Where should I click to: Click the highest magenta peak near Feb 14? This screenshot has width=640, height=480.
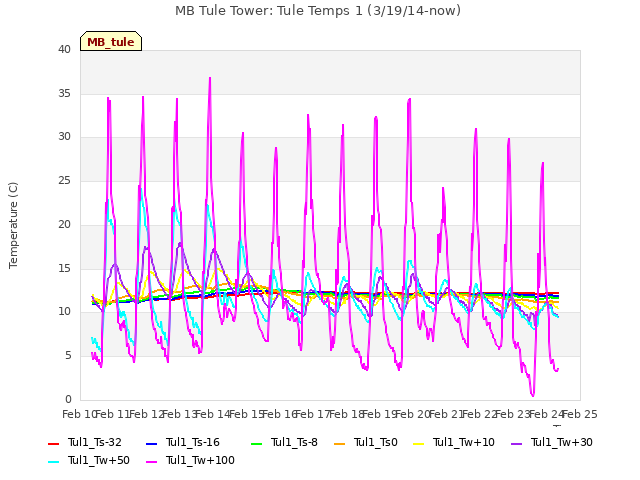pos(210,78)
